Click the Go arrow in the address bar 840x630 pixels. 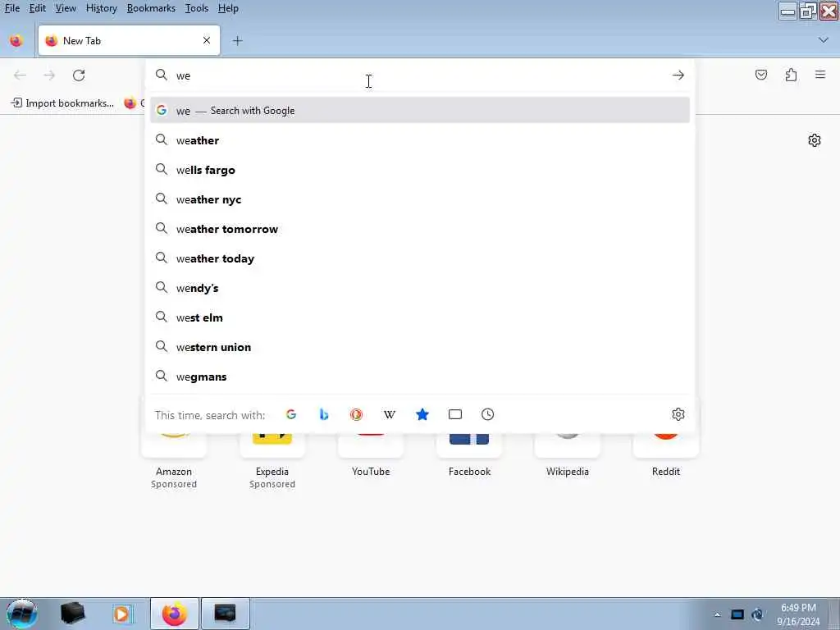[x=678, y=75]
